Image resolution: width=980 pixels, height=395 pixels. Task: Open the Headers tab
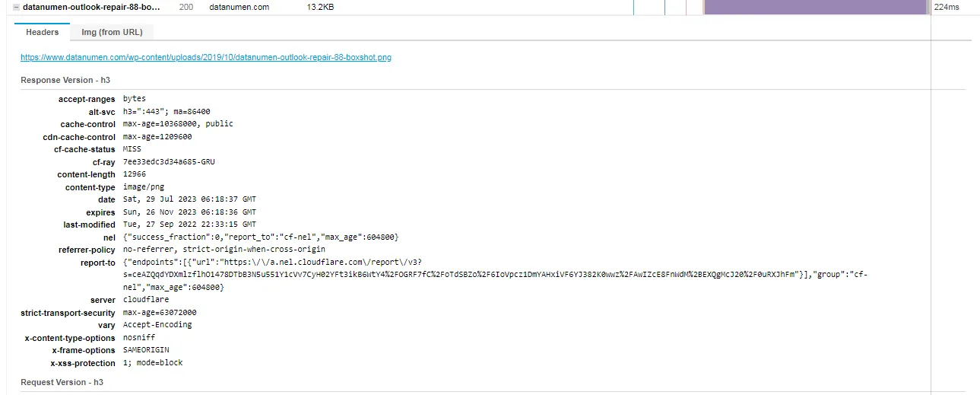(42, 32)
